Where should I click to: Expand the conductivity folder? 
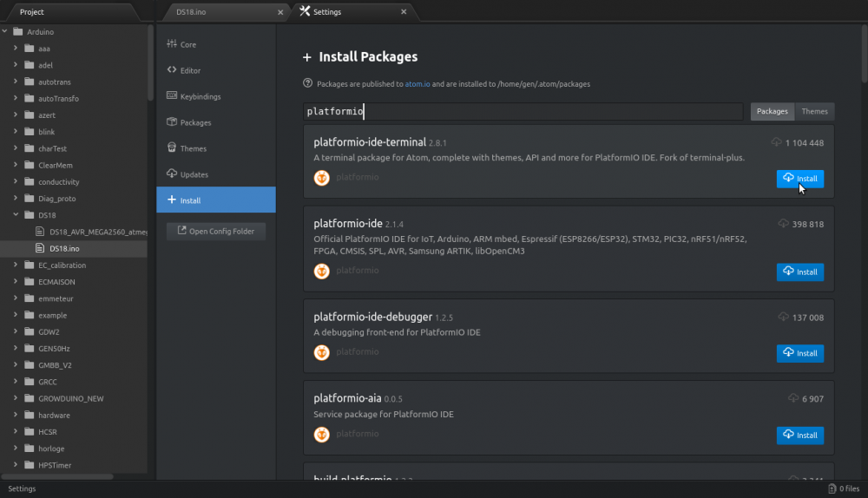click(16, 181)
